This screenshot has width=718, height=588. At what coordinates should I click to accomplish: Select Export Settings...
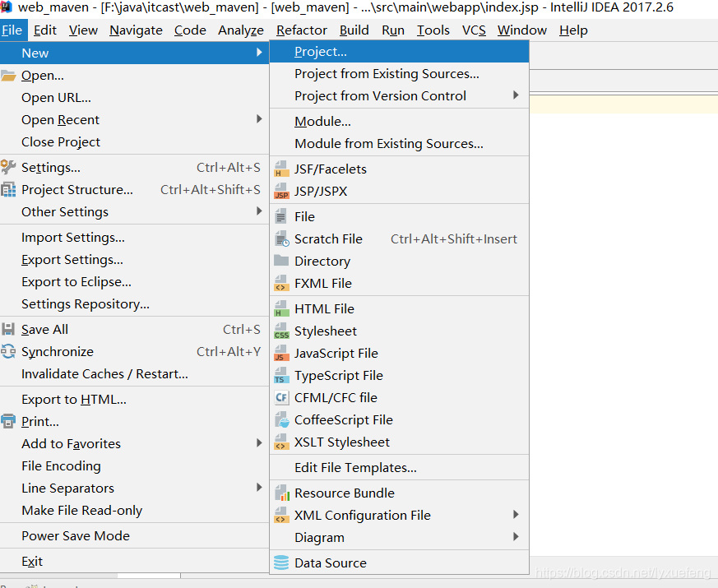(x=134, y=260)
